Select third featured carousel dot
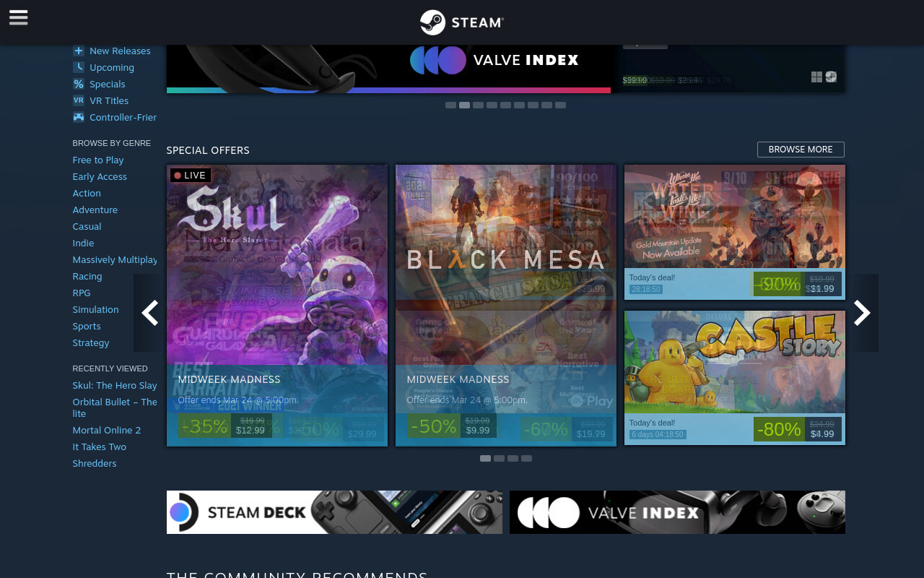This screenshot has height=578, width=924. 478,105
